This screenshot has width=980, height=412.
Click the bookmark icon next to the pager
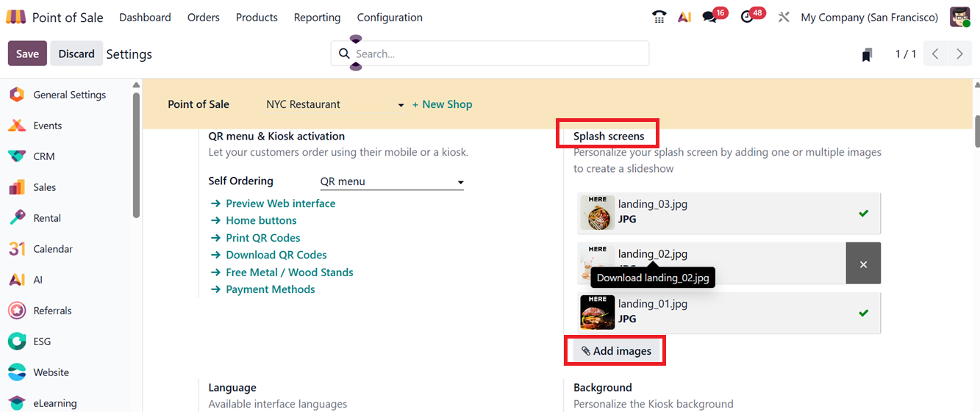click(x=868, y=54)
